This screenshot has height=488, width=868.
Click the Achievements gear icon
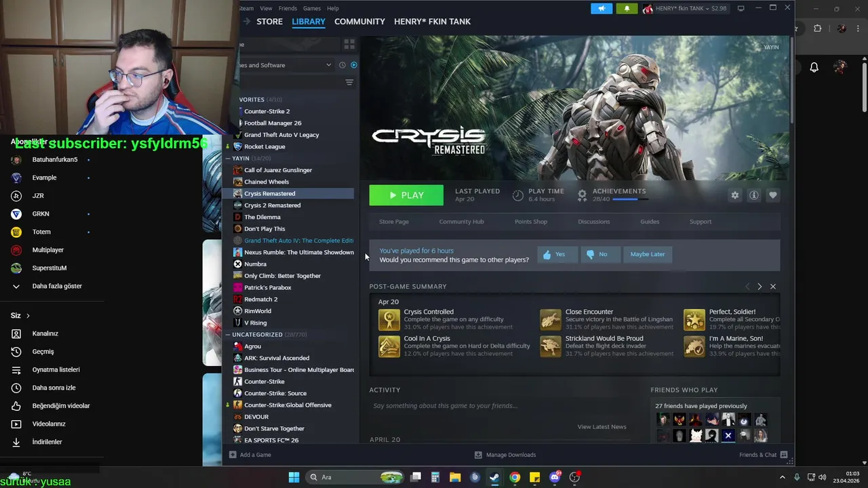[582, 195]
